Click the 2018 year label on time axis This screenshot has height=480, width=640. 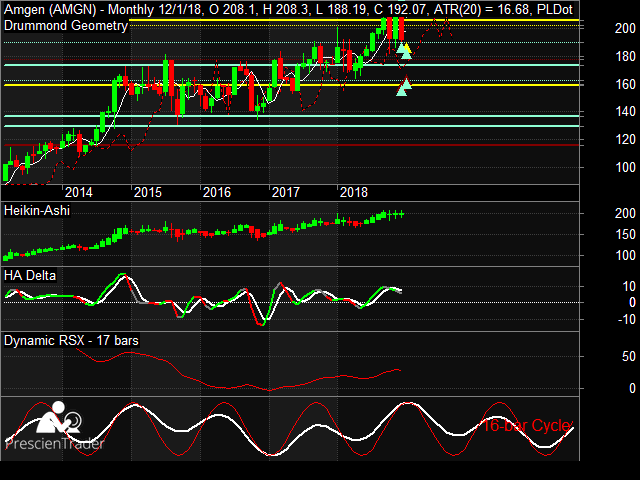[x=354, y=192]
